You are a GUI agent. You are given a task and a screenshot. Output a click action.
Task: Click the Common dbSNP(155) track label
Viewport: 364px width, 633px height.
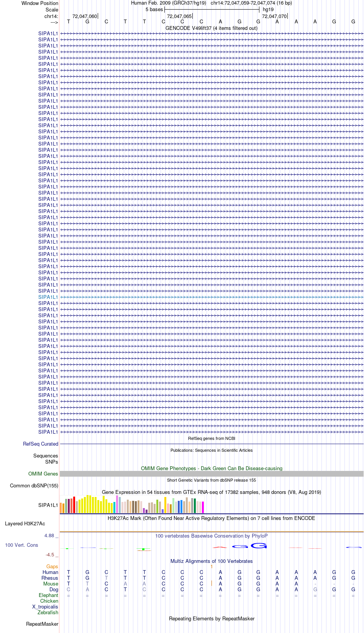point(34,485)
